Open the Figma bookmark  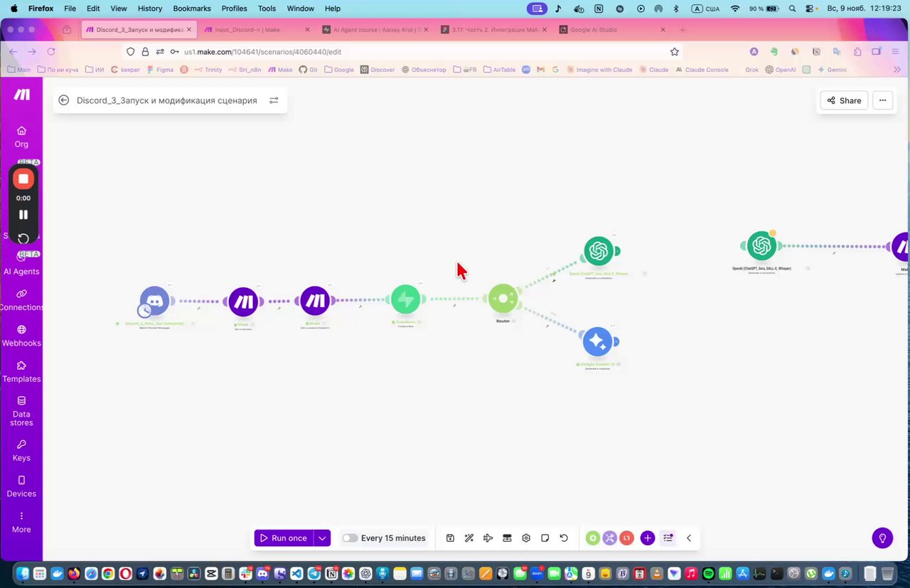[x=159, y=70]
